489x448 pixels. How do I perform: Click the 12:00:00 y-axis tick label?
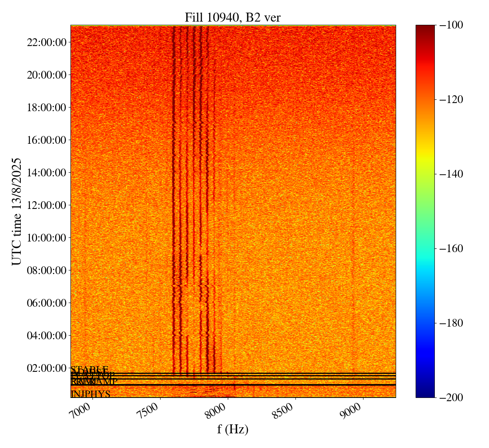(46, 205)
